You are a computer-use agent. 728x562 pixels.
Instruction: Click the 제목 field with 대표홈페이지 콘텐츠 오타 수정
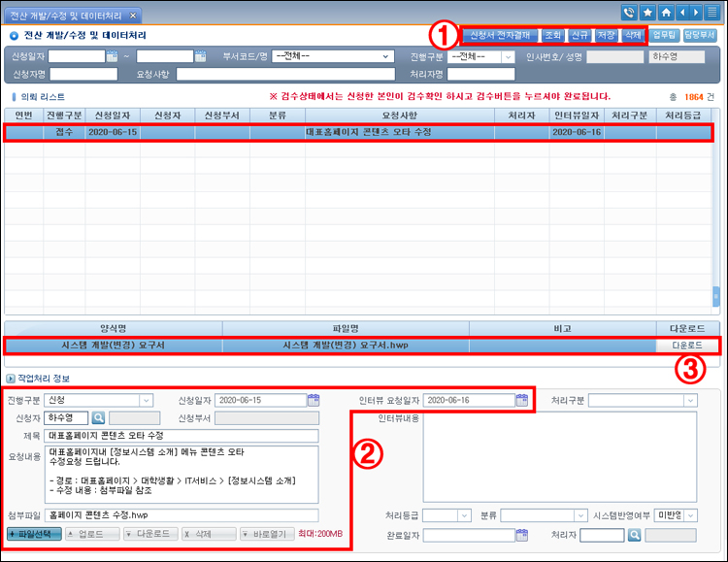182,436
